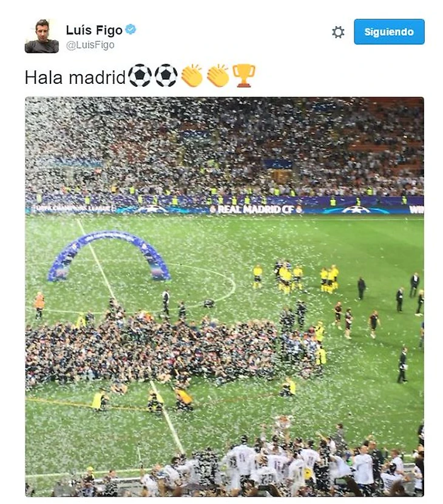Click the steward in the orange vest
Viewport: 443px width, 504px height.
(39, 305)
